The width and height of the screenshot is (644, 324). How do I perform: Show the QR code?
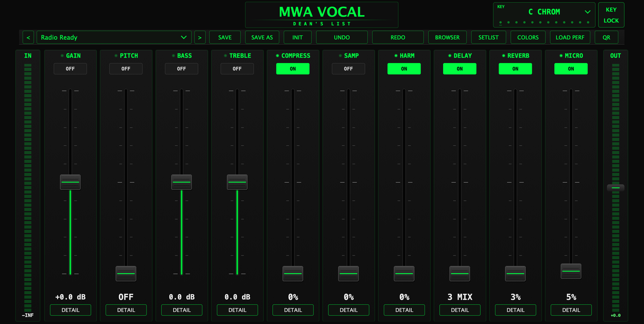click(606, 37)
